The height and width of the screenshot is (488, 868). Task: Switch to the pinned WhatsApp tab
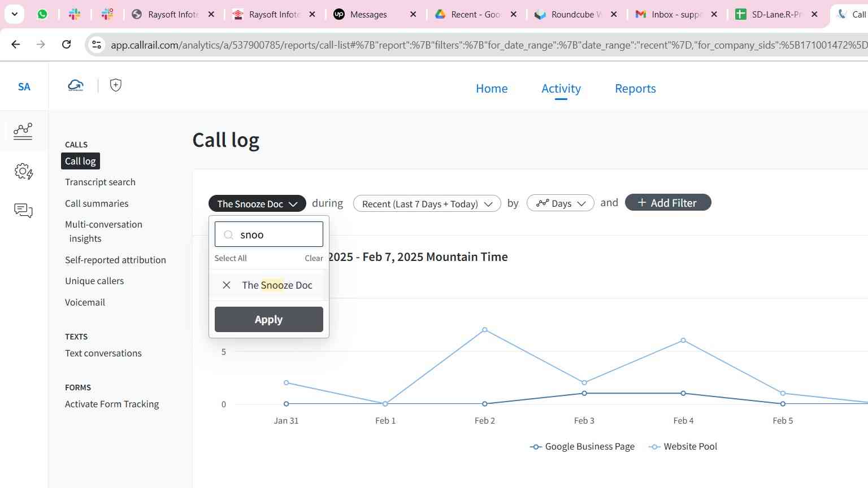click(42, 14)
